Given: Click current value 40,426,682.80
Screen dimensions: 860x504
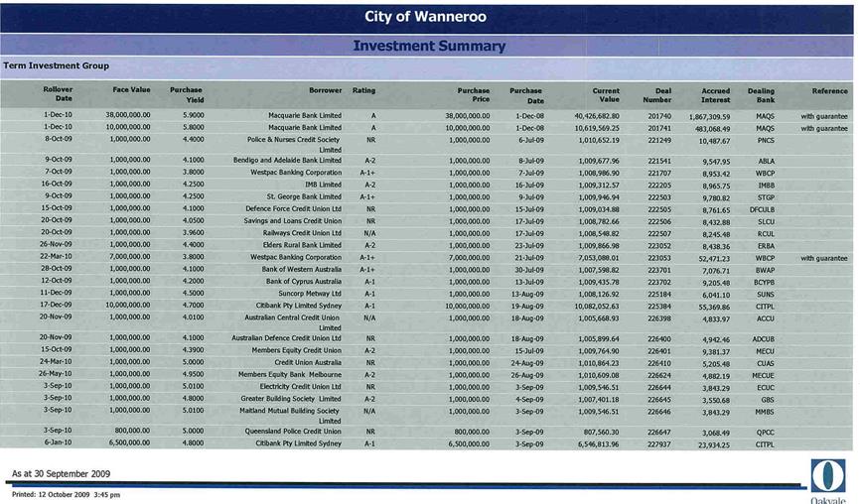Looking at the screenshot, I should (597, 116).
